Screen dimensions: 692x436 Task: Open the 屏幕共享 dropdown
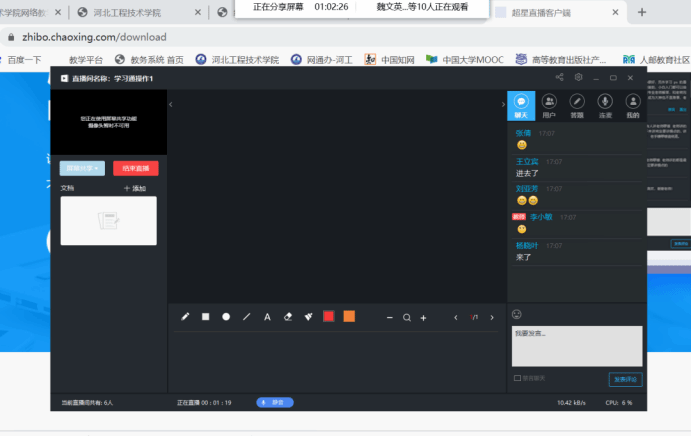[82, 168]
